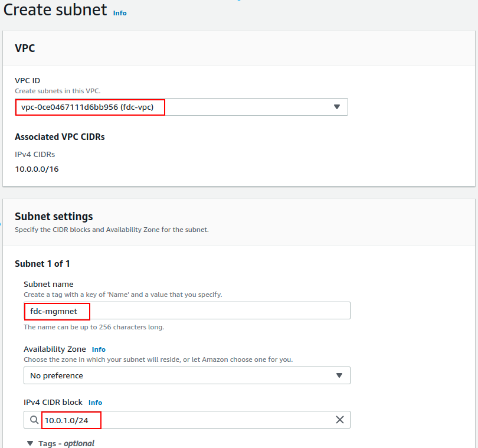Click the 'Subnet settings' section heading
Viewport: 478px width, 448px height.
pyautogui.click(x=54, y=217)
